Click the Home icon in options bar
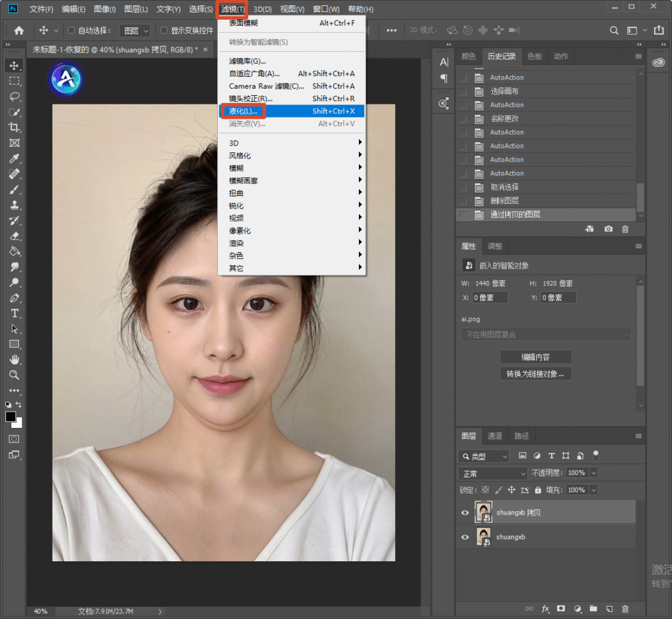672x619 pixels. click(19, 30)
